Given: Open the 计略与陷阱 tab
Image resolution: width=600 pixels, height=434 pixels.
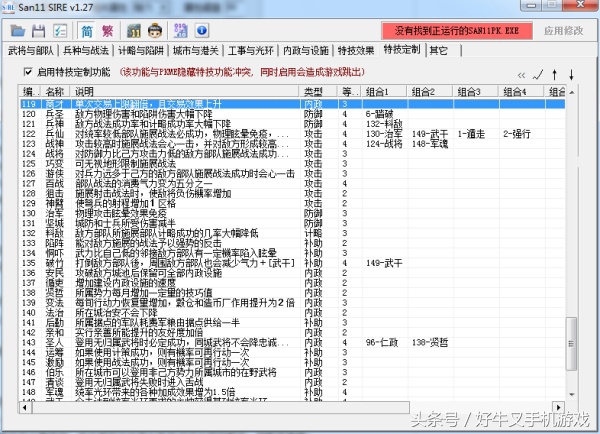Looking at the screenshot, I should tap(140, 50).
